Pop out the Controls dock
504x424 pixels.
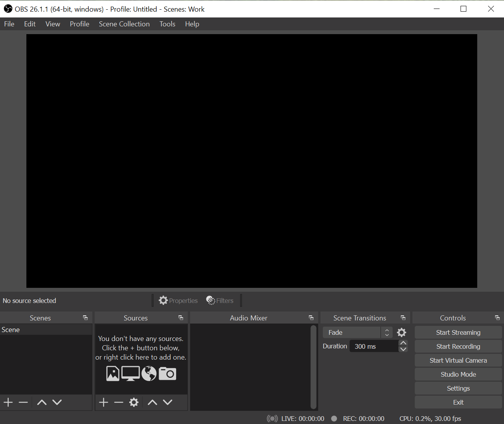coord(497,318)
